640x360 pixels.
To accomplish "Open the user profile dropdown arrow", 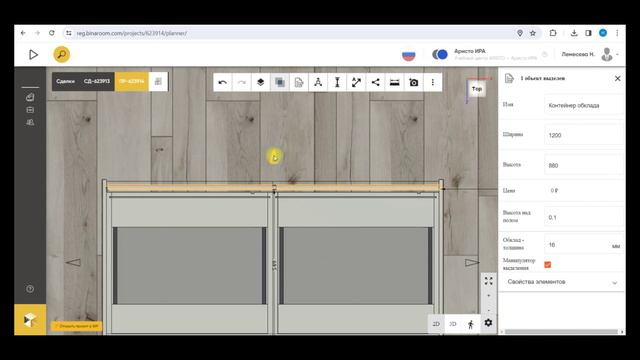I will [618, 54].
